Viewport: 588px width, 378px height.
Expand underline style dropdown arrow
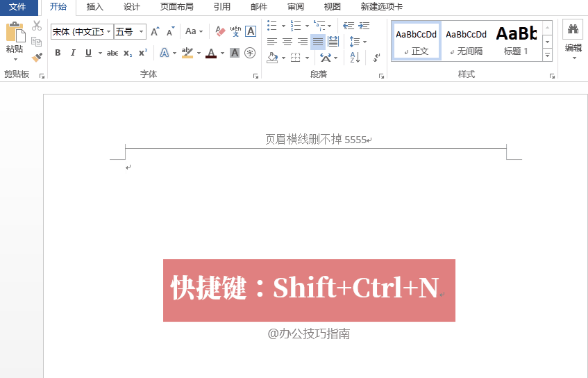[x=100, y=54]
